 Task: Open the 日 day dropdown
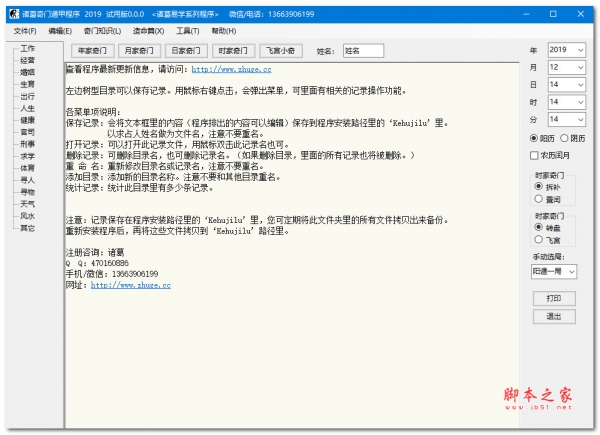point(566,85)
